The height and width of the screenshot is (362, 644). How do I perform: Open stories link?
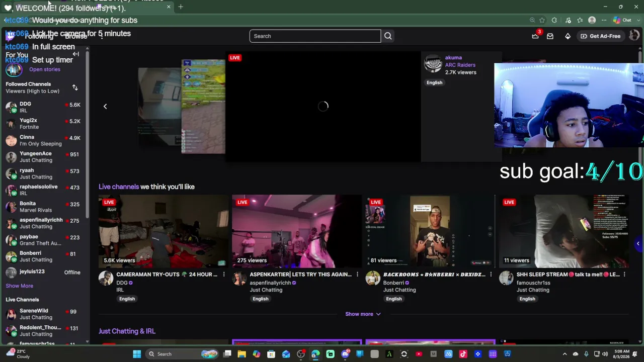click(45, 69)
